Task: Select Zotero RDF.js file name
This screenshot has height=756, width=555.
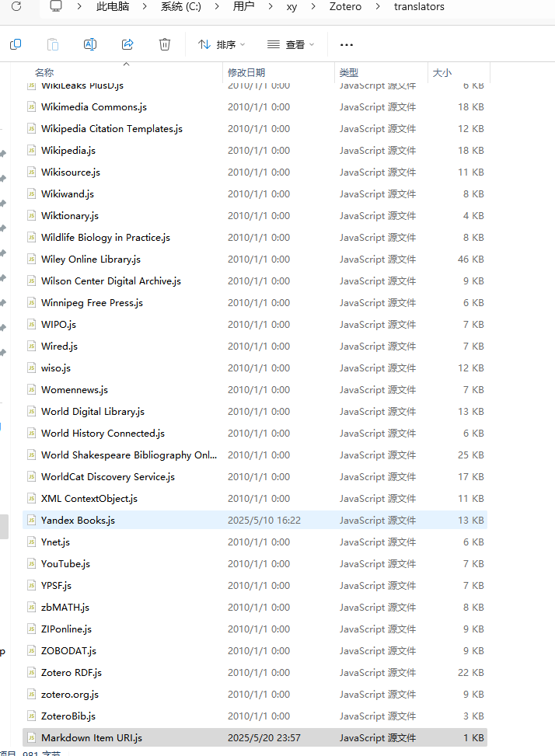Action: point(72,673)
